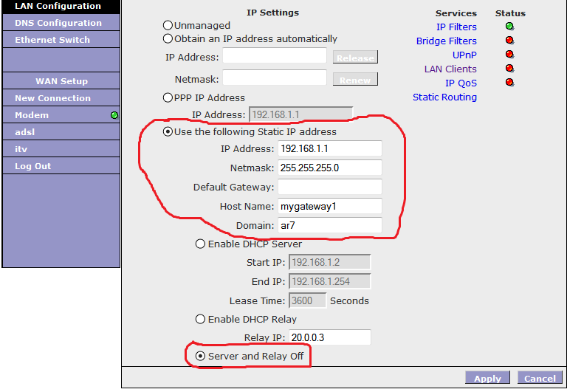
Task: Enable DHCP Relay radio button
Action: coord(200,320)
